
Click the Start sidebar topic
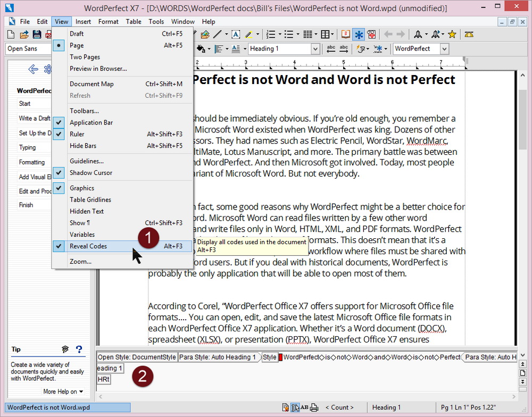point(24,104)
